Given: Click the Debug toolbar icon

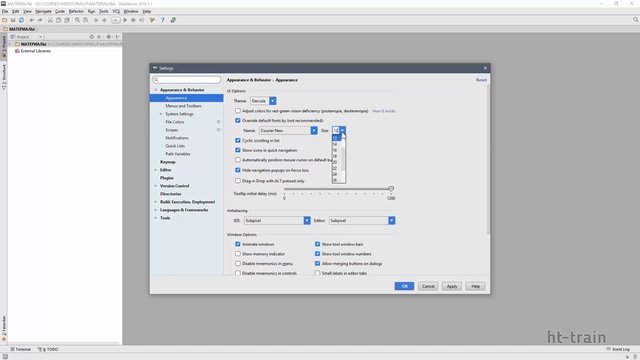Looking at the screenshot, I should click(133, 20).
